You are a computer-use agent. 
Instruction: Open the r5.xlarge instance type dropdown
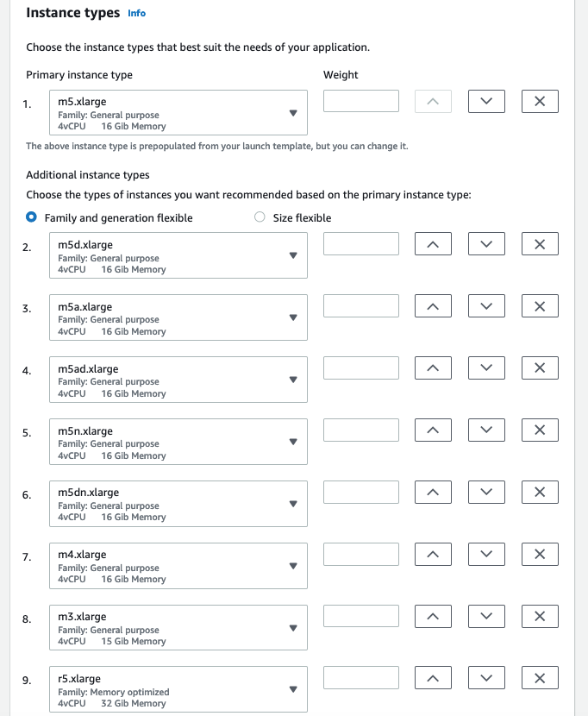click(x=293, y=689)
